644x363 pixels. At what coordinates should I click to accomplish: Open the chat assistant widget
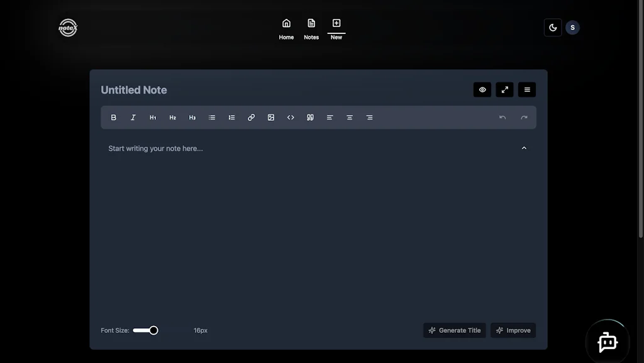click(607, 342)
